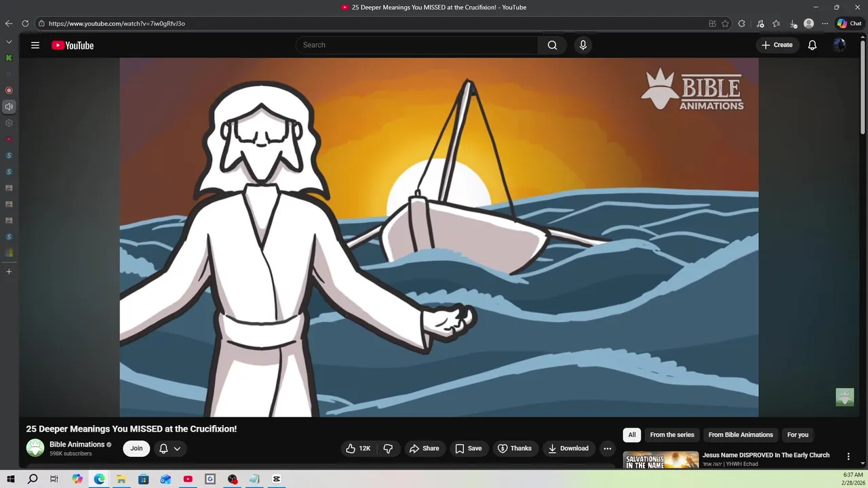Select active audio-playing sidebar tab
868x488 pixels.
click(9, 106)
